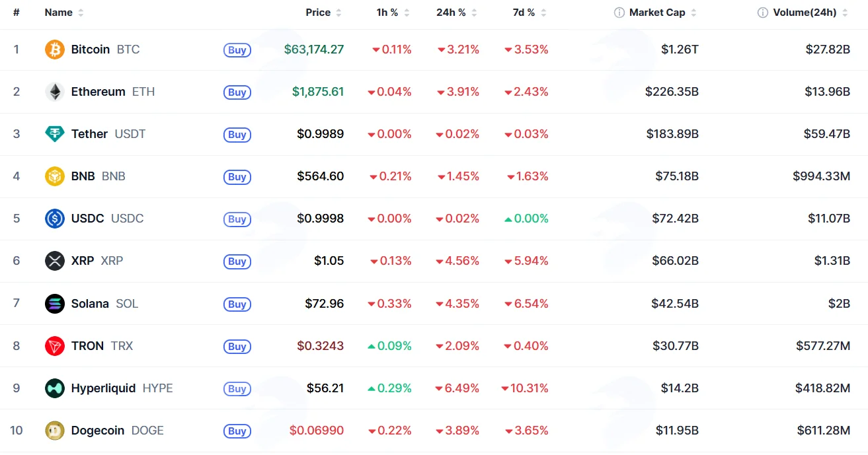This screenshot has width=868, height=455.
Task: Open the Volume(24h) info tooltip icon
Action: (x=763, y=13)
